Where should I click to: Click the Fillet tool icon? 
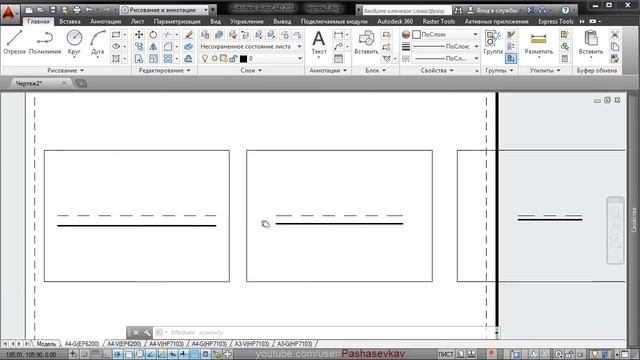pos(167,47)
